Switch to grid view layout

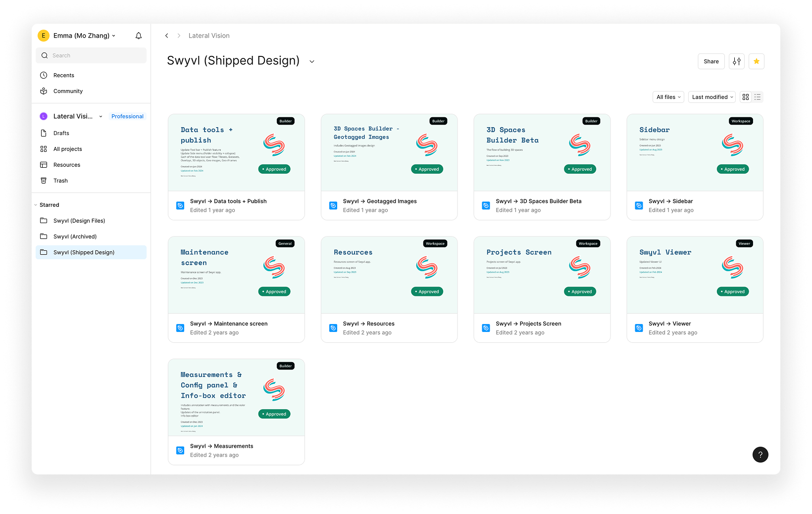[746, 97]
